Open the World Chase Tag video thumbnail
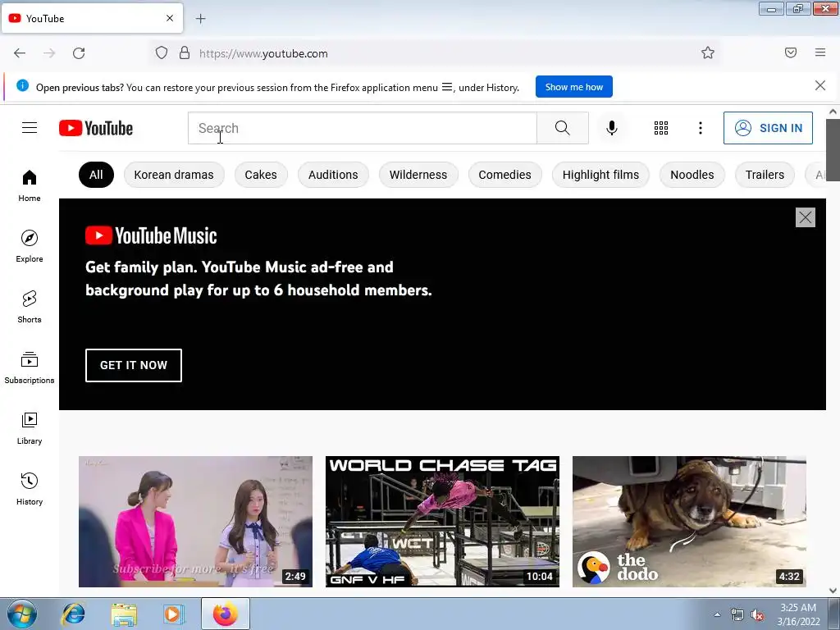This screenshot has height=630, width=840. 442,521
